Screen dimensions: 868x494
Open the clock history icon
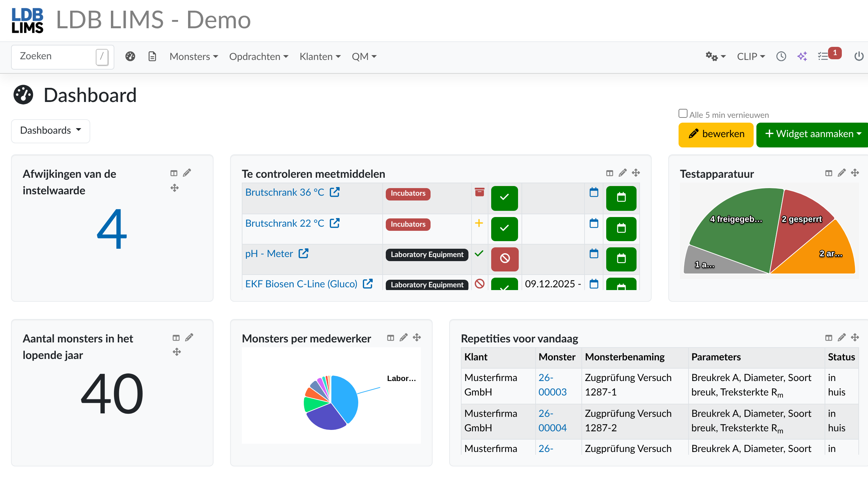(x=781, y=56)
